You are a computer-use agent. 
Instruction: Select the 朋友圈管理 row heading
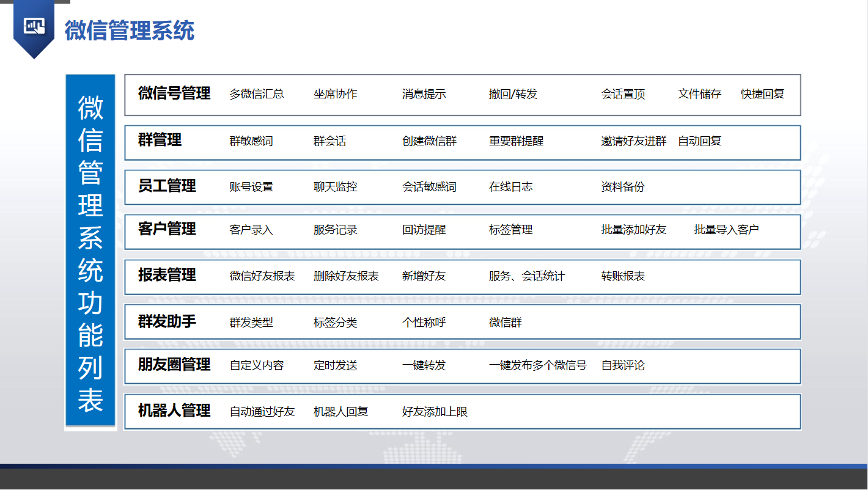point(174,365)
